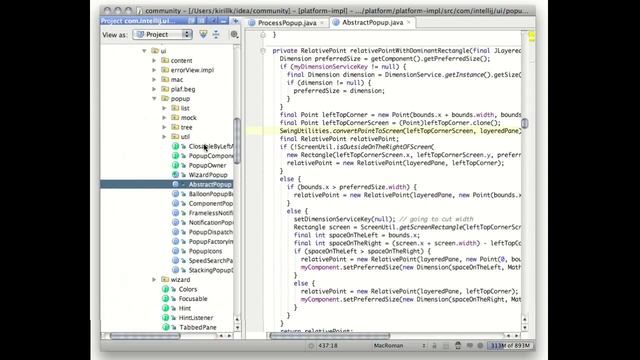Expand the list folder
The width and height of the screenshot is (640, 360).
164,108
